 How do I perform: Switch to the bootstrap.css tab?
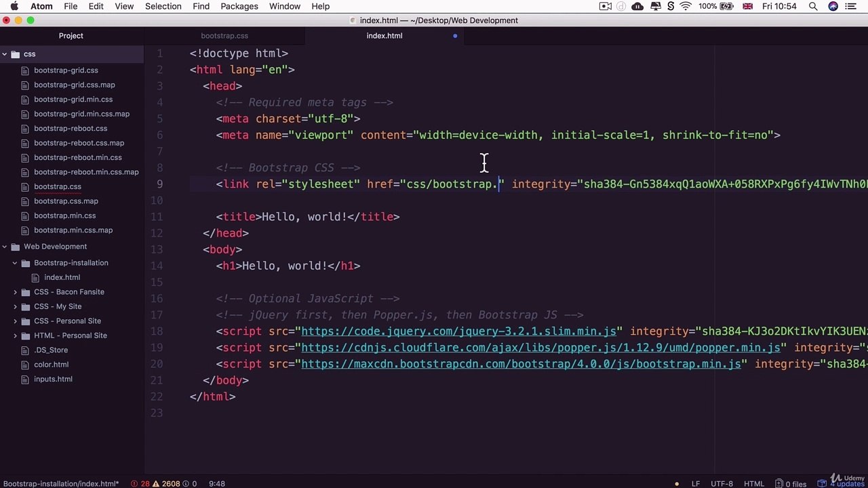(x=224, y=36)
